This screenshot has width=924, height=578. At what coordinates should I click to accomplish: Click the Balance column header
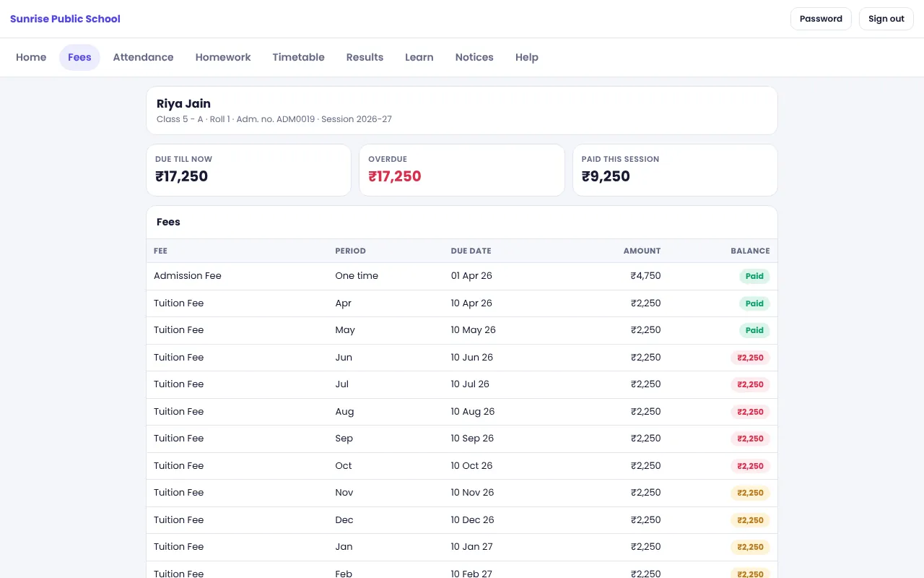tap(750, 251)
